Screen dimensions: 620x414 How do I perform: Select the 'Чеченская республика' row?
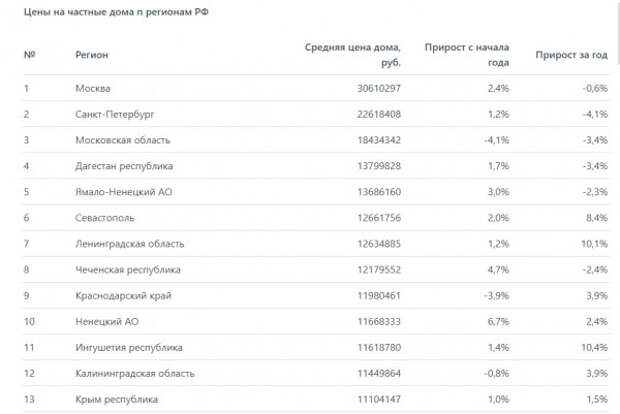pyautogui.click(x=316, y=270)
